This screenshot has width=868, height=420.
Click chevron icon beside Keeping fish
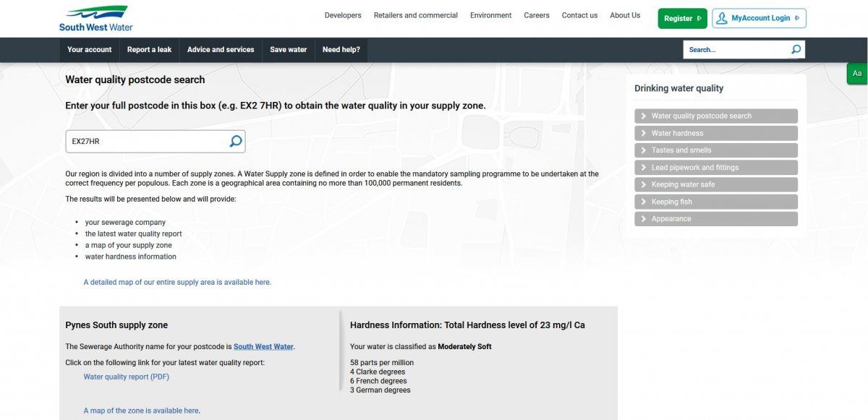[x=643, y=202]
